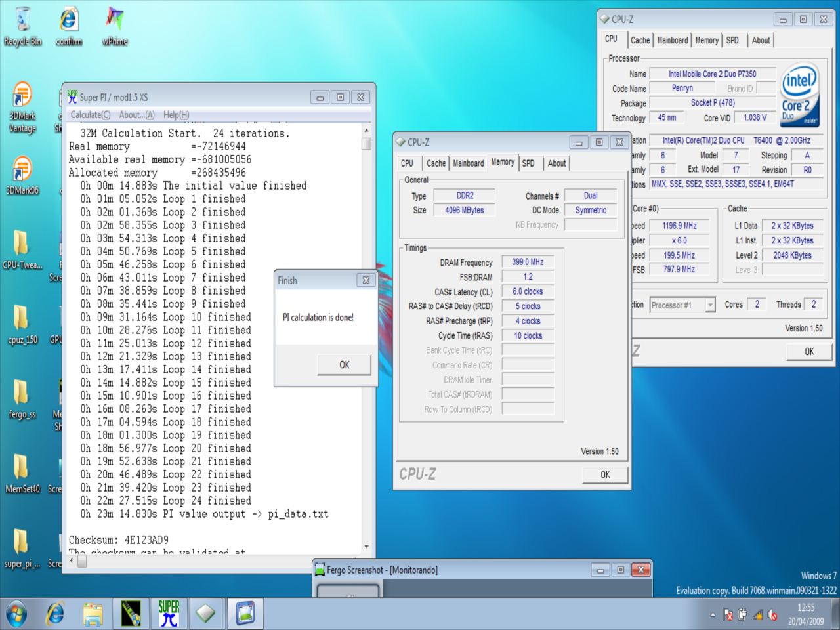Open the Help menu in Super PI
Screen dimensions: 840x630
pos(176,115)
